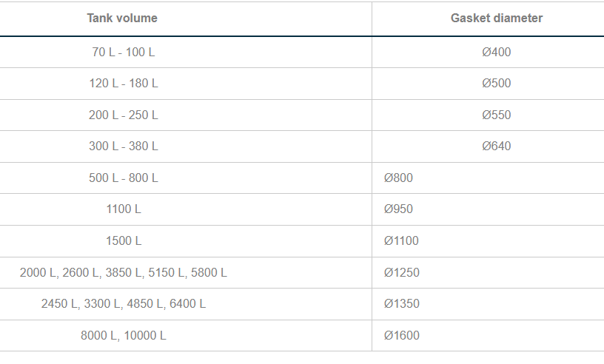Click the 300 L - 380 L cell

(123, 146)
